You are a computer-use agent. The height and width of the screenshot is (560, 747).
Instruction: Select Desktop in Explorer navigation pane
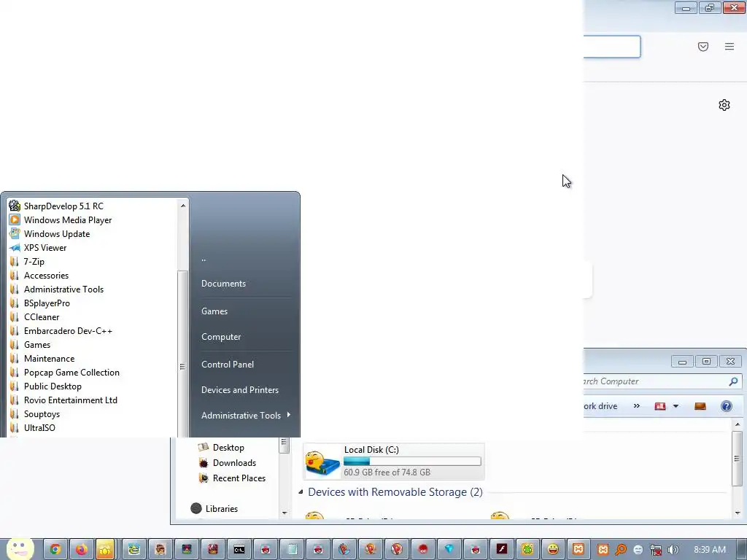(x=222, y=448)
